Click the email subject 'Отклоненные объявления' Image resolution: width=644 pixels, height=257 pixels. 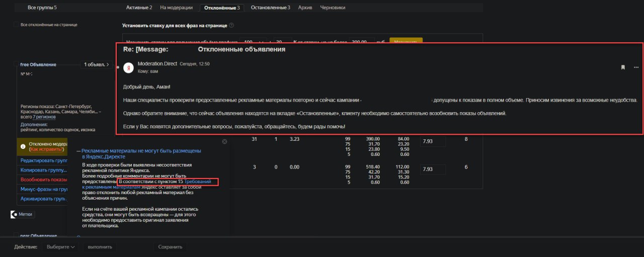click(x=242, y=49)
